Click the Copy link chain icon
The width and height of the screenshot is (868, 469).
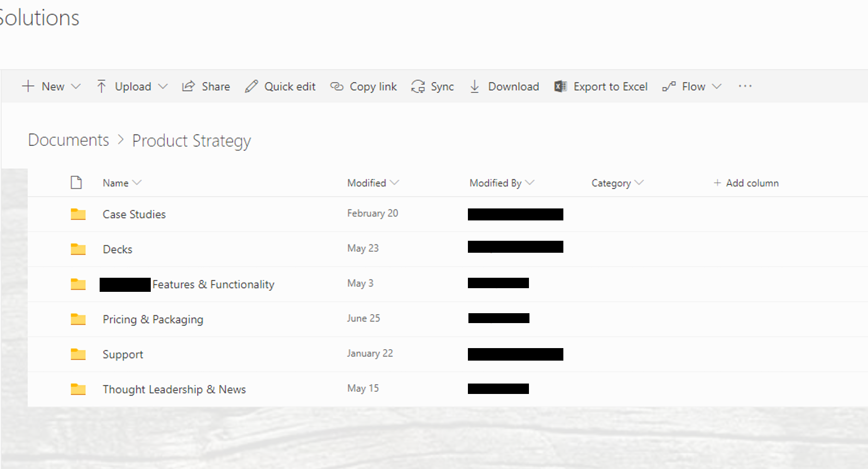coord(337,86)
